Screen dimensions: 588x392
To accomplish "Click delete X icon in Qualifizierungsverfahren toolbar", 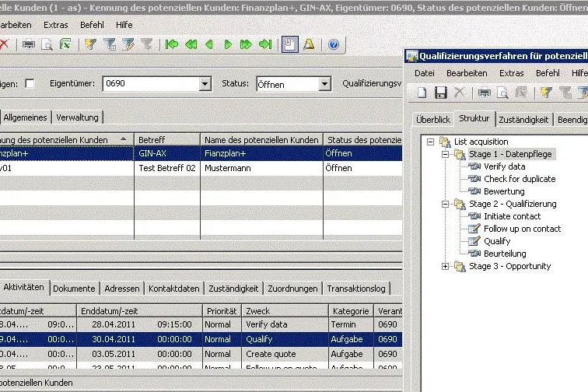I will point(459,93).
